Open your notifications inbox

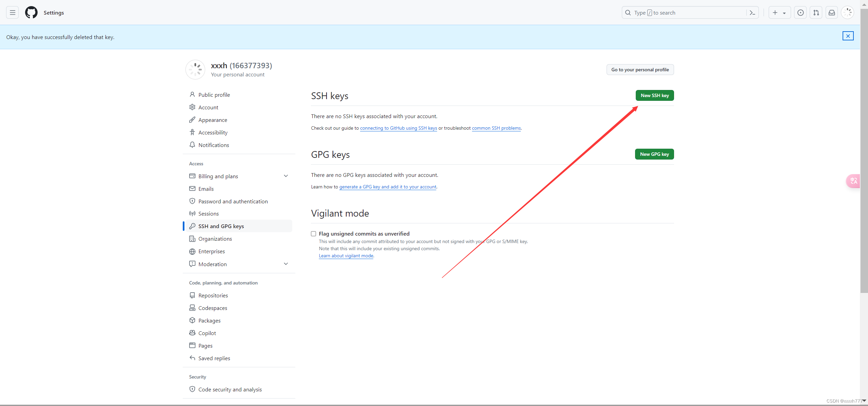point(832,12)
